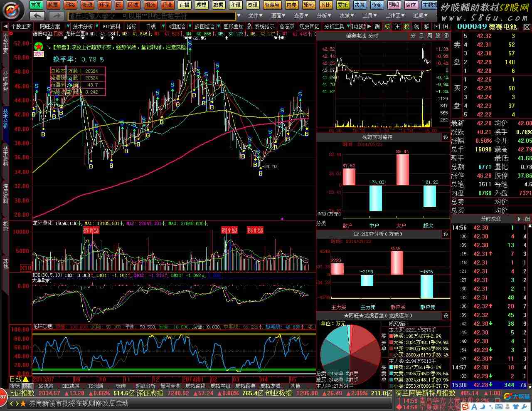The height and width of the screenshot is (411, 532).
Task: Click the lock icon beside 图形叠加
Action: click(x=249, y=26)
